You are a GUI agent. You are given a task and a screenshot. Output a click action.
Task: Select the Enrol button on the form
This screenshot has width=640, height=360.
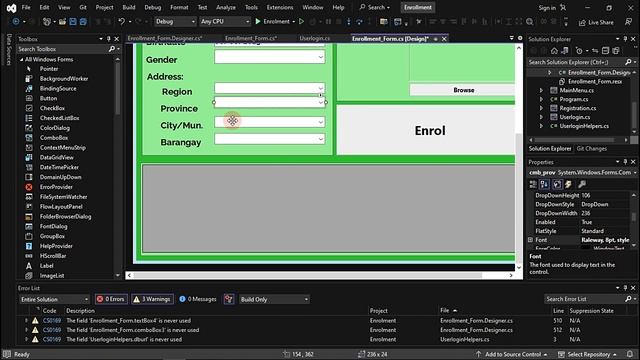(x=426, y=131)
